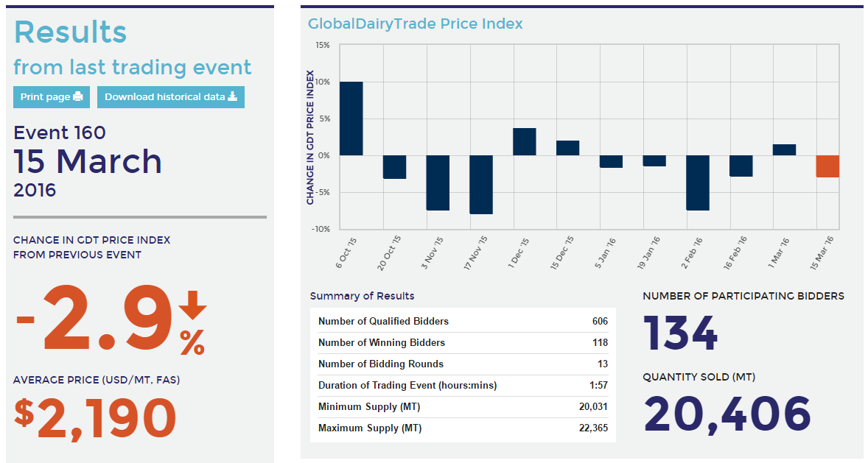Select the Number of Bidding Rounds row
Image resolution: width=868 pixels, height=463 pixels.
pos(462,364)
